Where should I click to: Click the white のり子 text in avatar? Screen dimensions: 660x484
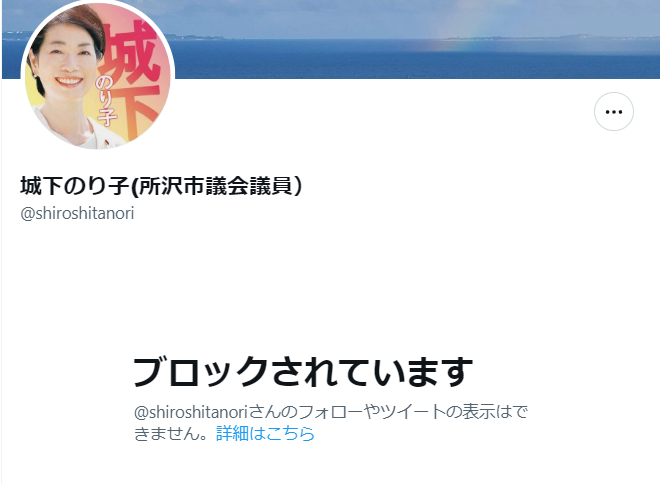(x=105, y=101)
